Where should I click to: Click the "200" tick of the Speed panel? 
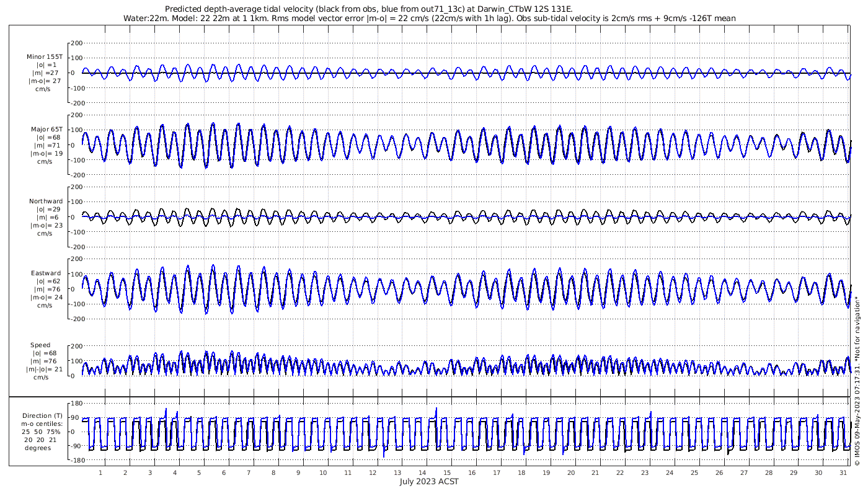point(77,346)
